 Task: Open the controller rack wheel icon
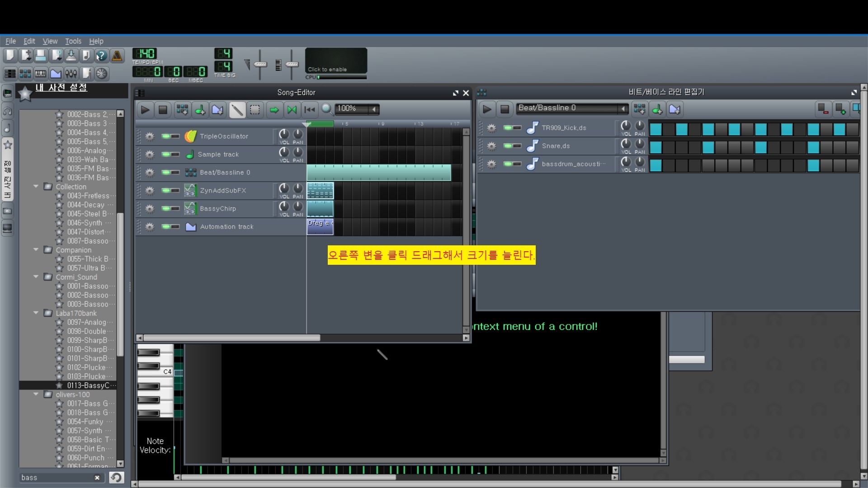point(102,73)
